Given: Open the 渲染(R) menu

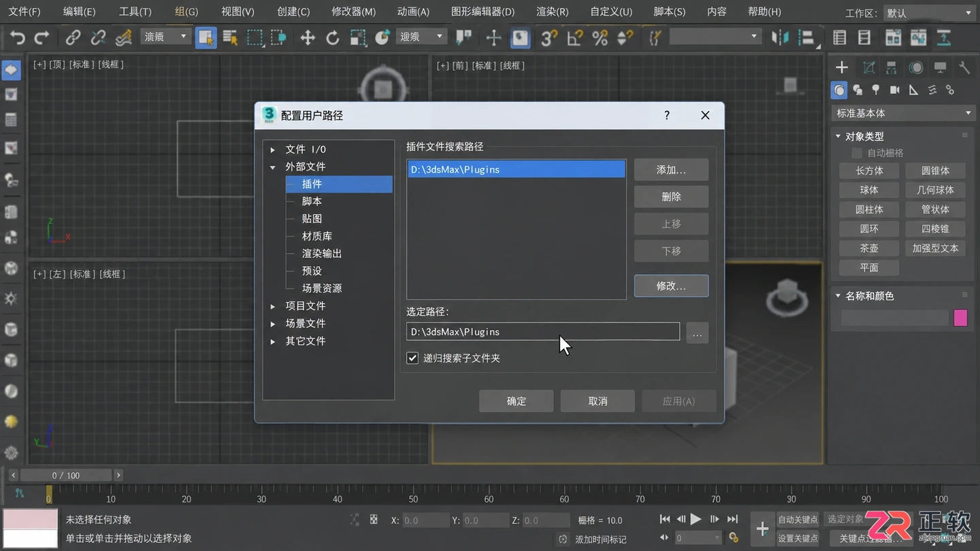Looking at the screenshot, I should pyautogui.click(x=552, y=12).
